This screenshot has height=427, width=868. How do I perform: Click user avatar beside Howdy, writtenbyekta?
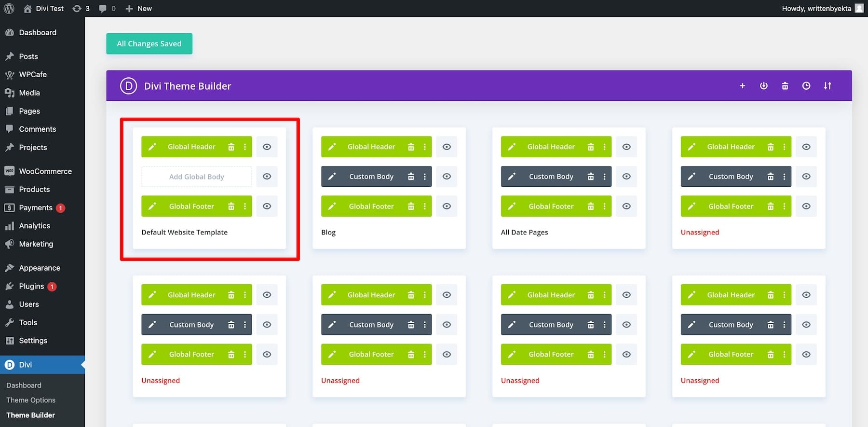[x=859, y=8]
